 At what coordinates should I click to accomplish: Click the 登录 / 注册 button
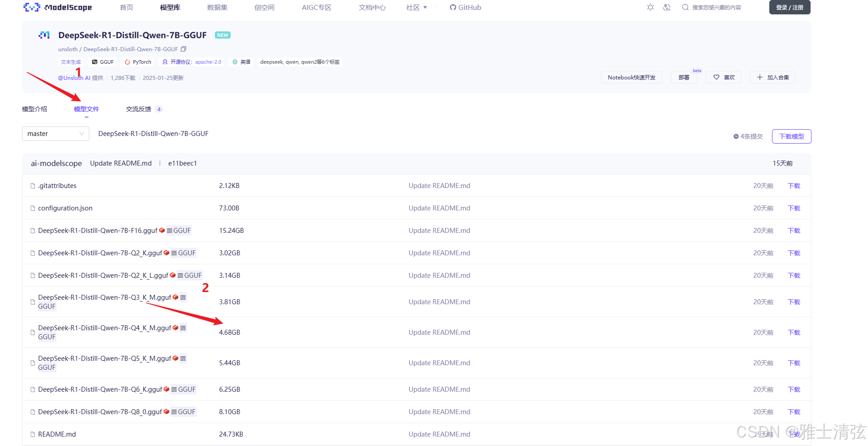tap(790, 7)
